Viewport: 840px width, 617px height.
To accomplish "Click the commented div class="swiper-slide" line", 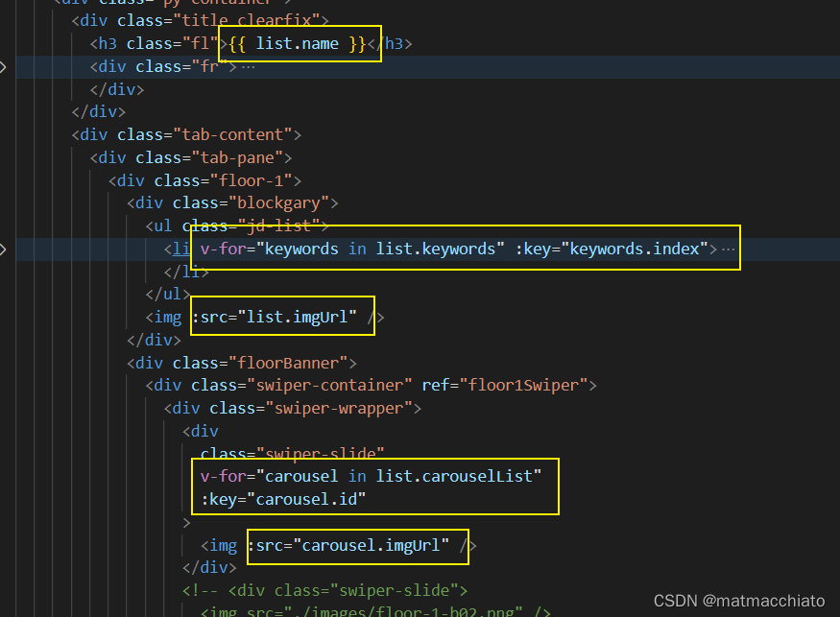I will 325,590.
